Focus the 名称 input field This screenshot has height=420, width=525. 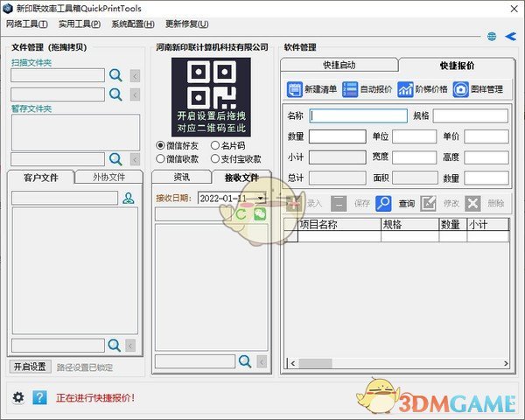358,115
